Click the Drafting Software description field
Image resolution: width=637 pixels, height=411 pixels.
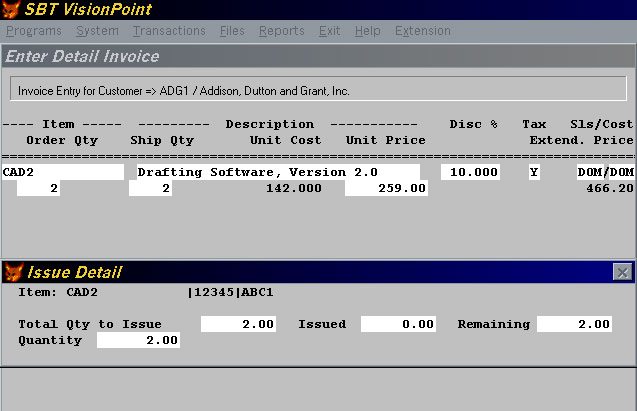(278, 172)
